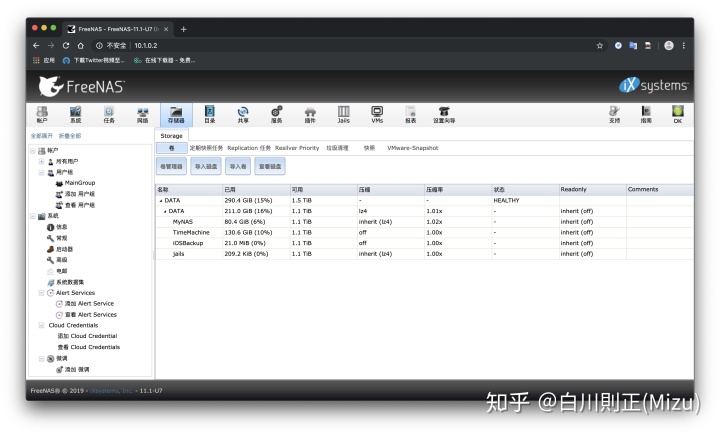Open the 系统 (System) toolbar icon
The height and width of the screenshot is (435, 720).
click(x=75, y=114)
